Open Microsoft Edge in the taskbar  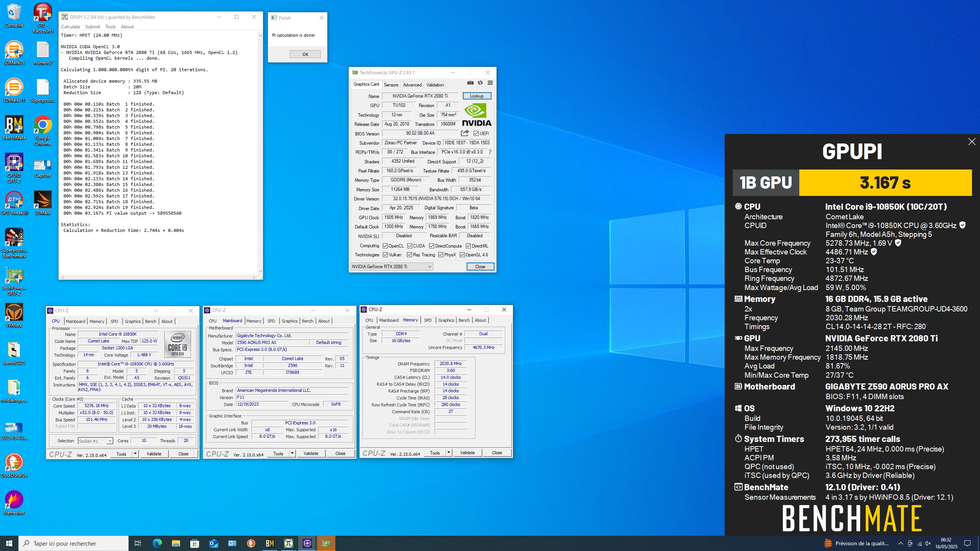coord(157,543)
